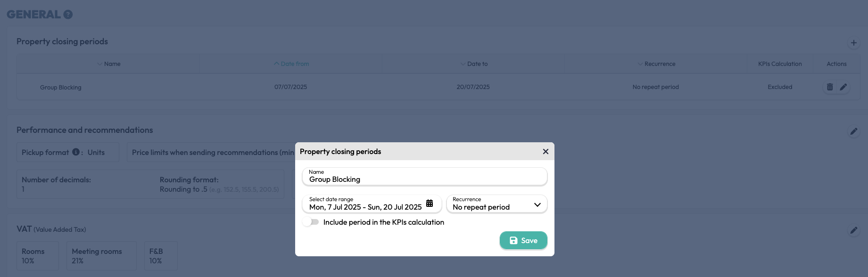
Task: Click the help icon beside GENERAL heading
Action: tap(68, 15)
